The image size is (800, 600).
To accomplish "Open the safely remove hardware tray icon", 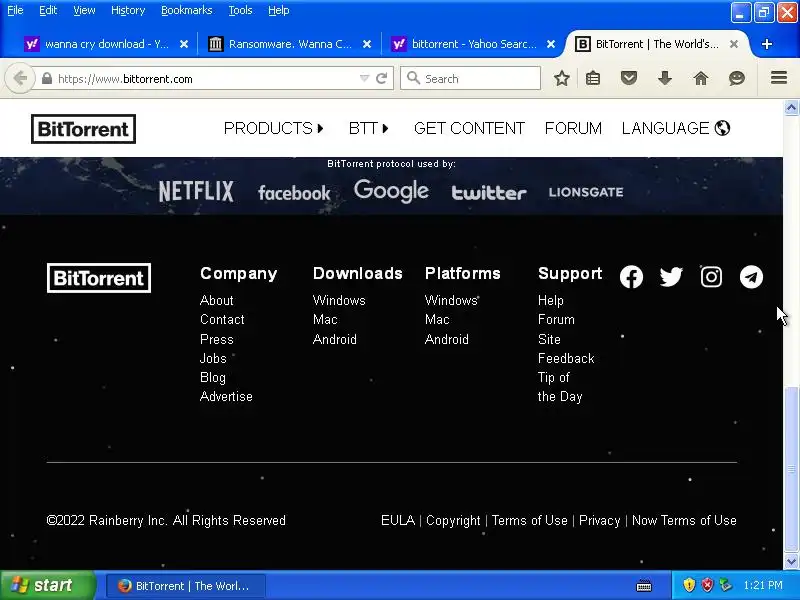I will [x=725, y=585].
